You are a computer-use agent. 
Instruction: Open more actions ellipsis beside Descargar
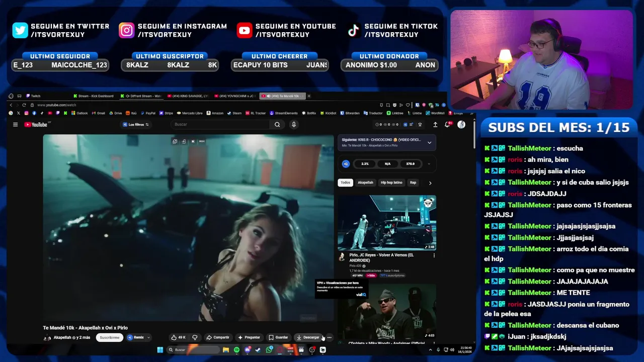pyautogui.click(x=330, y=337)
